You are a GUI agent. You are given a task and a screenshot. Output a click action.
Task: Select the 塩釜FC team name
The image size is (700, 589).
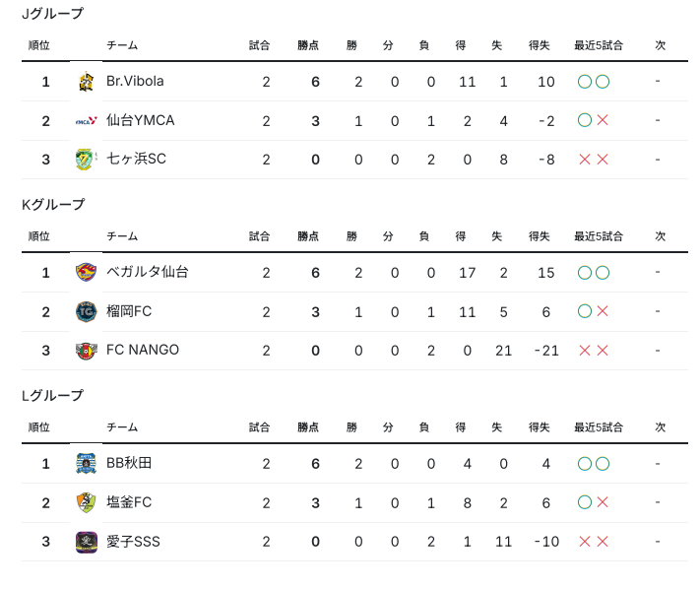(129, 503)
